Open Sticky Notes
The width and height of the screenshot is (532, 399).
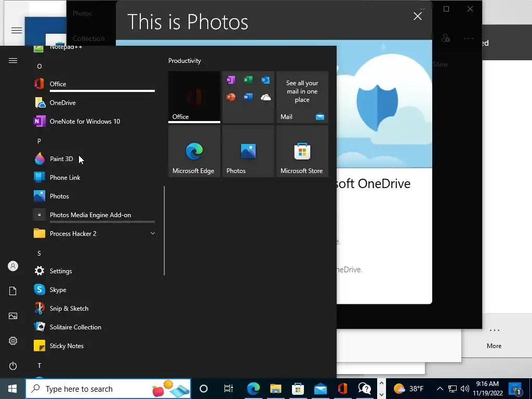[x=94, y=345]
